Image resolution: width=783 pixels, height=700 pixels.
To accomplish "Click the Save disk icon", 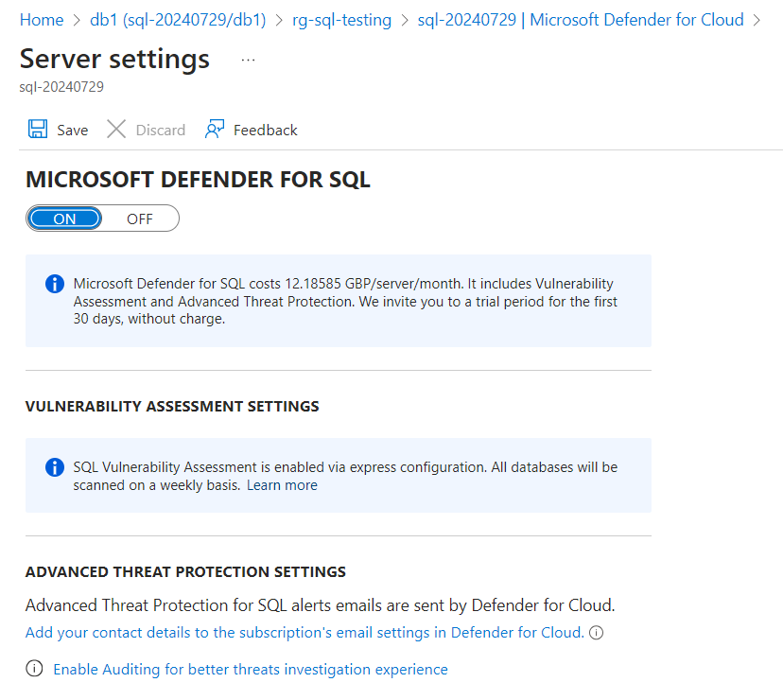I will click(x=38, y=130).
